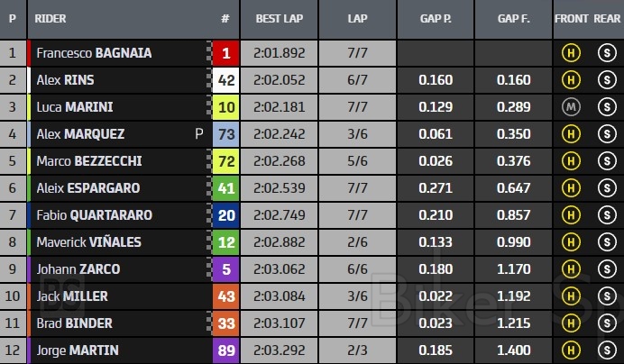Sort by the BEST LAP column header
The image size is (624, 364).
tap(280, 18)
